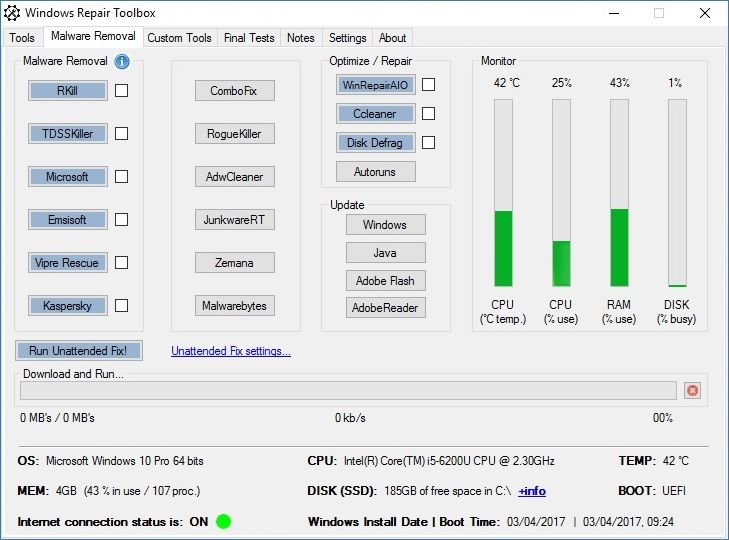Click the Microsoft Windows 10 Pro text
729x540 pixels.
tap(125, 461)
